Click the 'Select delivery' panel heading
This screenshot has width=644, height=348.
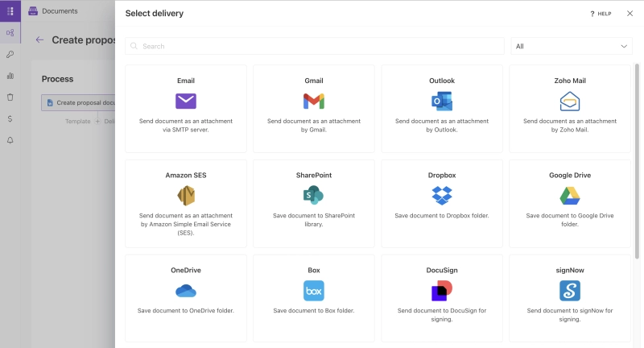(155, 14)
